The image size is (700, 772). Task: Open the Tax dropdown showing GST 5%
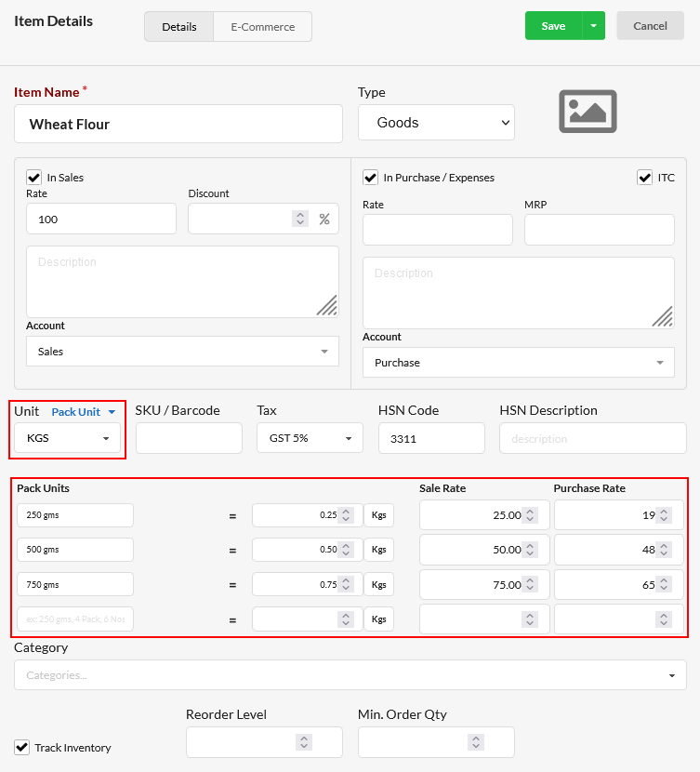click(x=310, y=438)
